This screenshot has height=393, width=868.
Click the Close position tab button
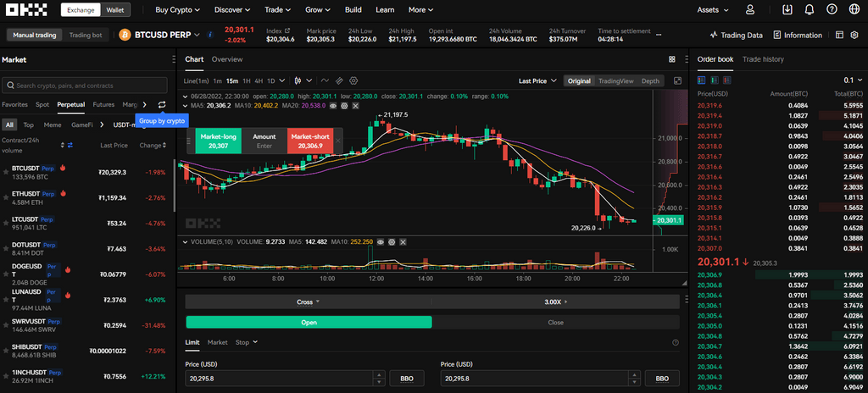[x=555, y=322]
